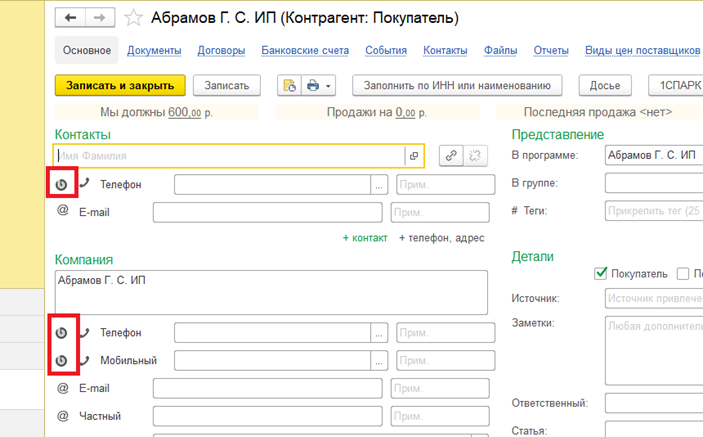Click the open icon inside Имя Фамилия field
The image size is (703, 437).
[x=413, y=156]
